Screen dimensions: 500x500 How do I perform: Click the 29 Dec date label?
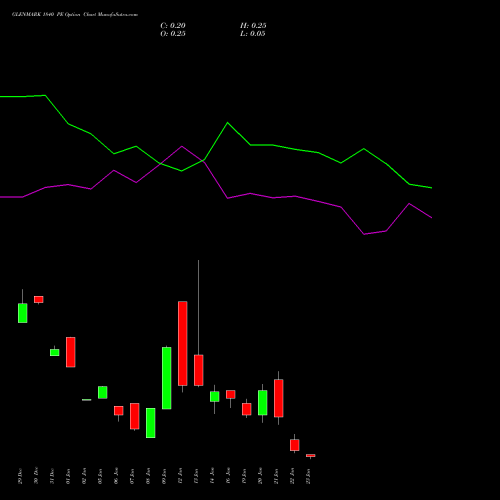(20, 476)
